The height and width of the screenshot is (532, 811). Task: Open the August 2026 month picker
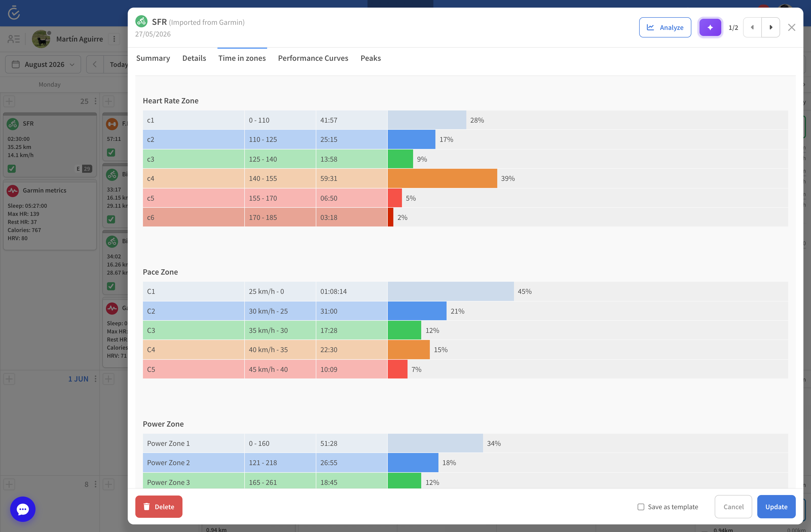(x=43, y=64)
